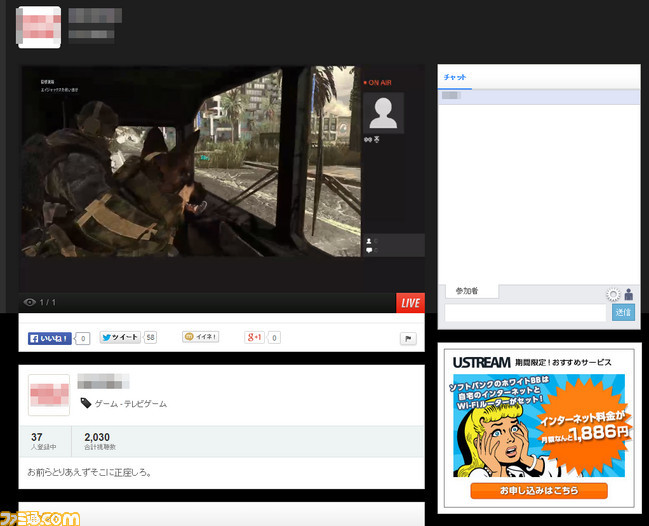Switch to the チャット tab
This screenshot has width=649, height=526.
[x=454, y=77]
